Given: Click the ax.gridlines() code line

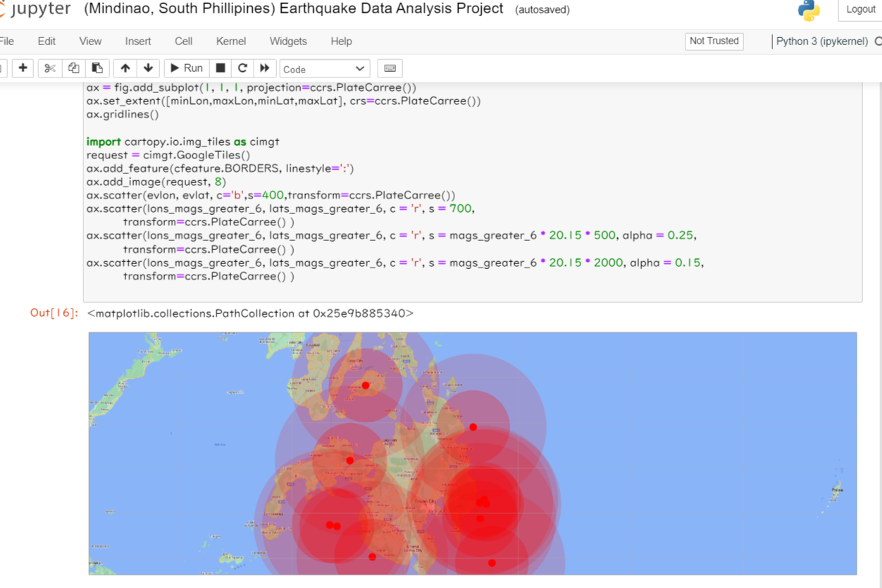Looking at the screenshot, I should point(123,114).
